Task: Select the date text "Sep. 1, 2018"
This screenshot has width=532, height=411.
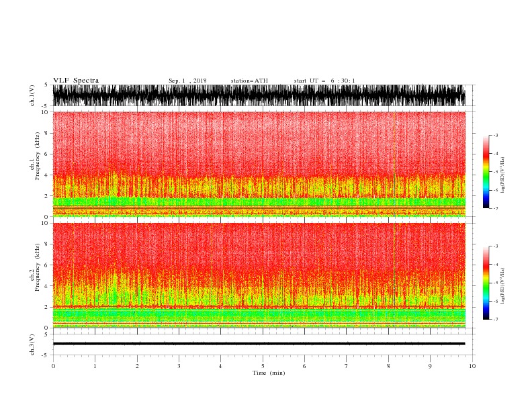Action: point(187,81)
